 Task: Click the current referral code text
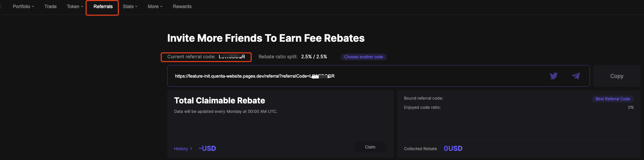(232, 57)
